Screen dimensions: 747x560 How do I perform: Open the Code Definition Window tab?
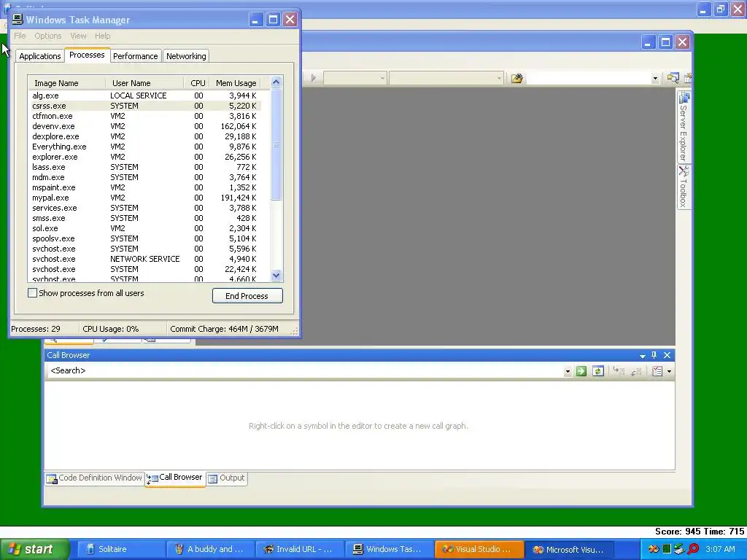point(94,478)
